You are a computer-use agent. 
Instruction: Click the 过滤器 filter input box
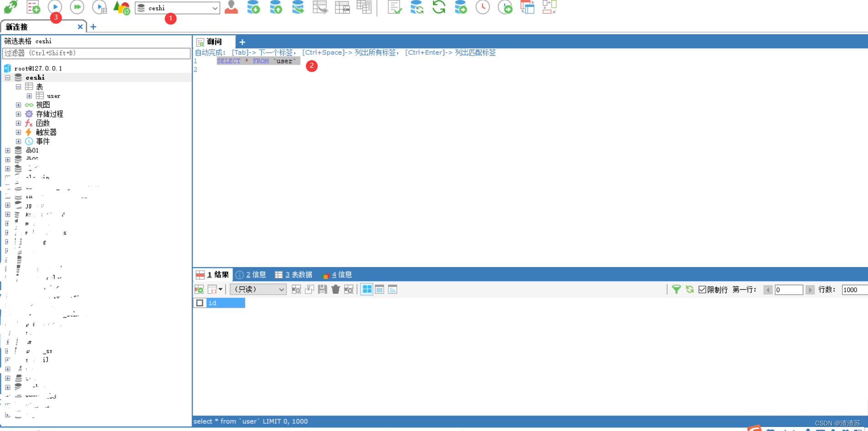tap(96, 53)
